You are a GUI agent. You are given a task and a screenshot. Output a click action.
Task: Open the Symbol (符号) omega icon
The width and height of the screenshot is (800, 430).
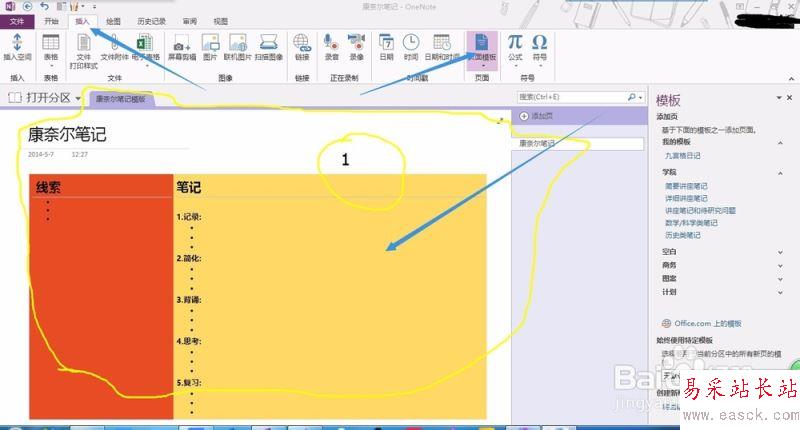pos(539,42)
